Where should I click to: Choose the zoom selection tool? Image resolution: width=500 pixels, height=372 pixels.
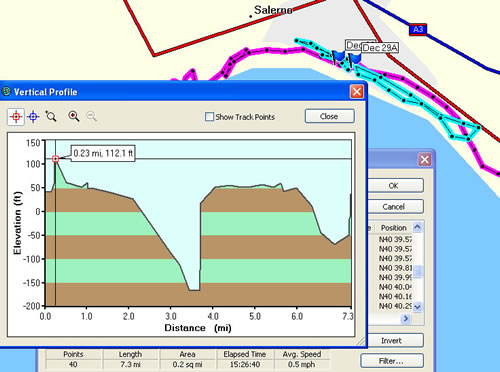(51, 116)
